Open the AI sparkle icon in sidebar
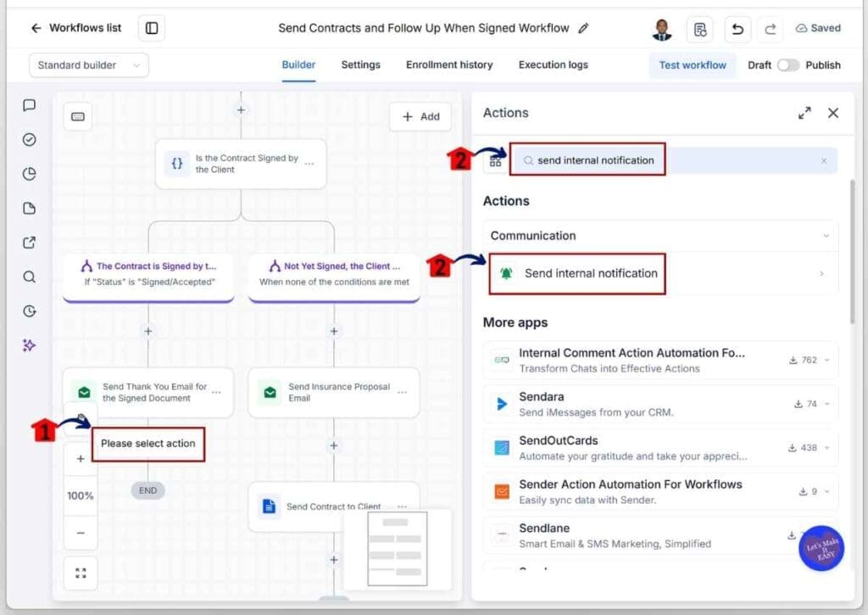868x615 pixels. pos(30,346)
